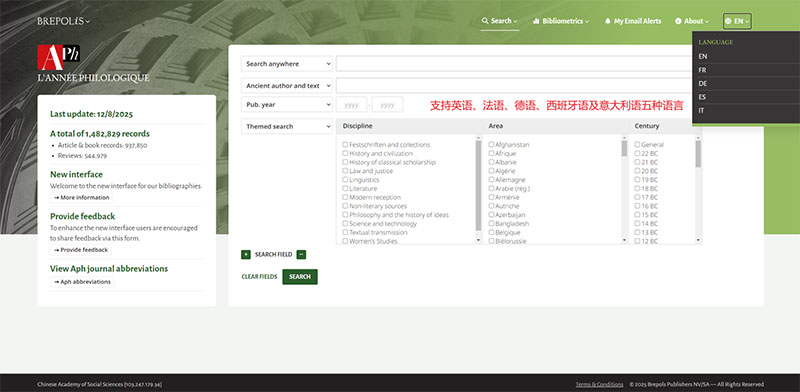Check Modern reception
This screenshot has width=800, height=392.
point(345,197)
